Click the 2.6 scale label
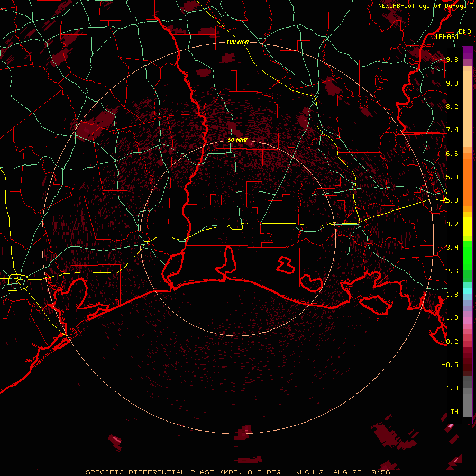 452,271
